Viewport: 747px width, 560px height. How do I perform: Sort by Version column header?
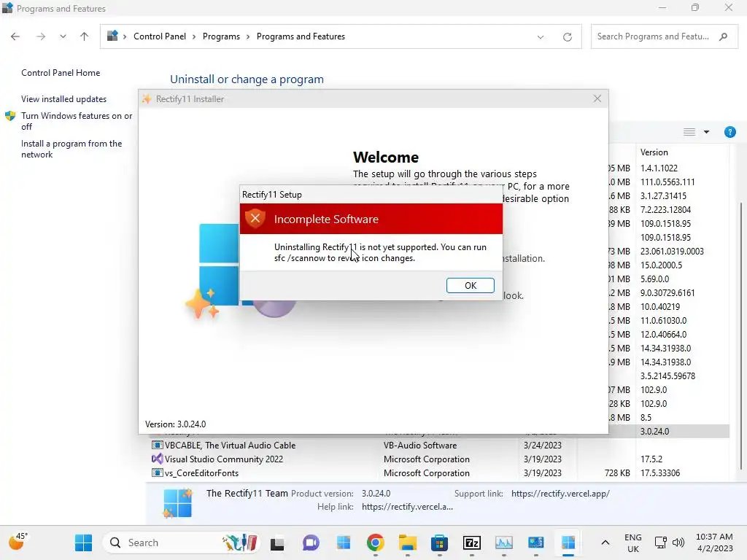[654, 152]
